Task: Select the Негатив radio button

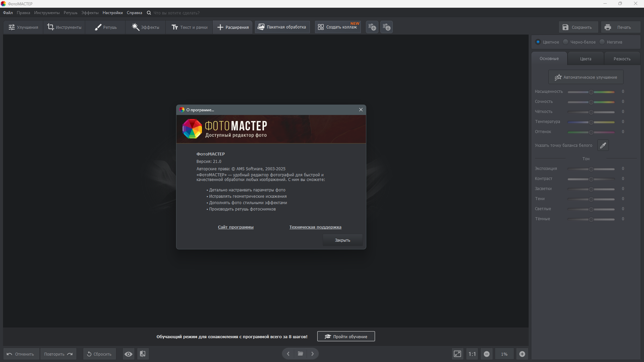Action: pyautogui.click(x=602, y=42)
